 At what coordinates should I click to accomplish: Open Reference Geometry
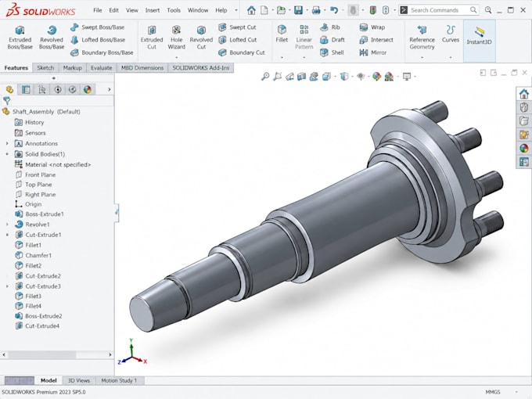[x=422, y=38]
